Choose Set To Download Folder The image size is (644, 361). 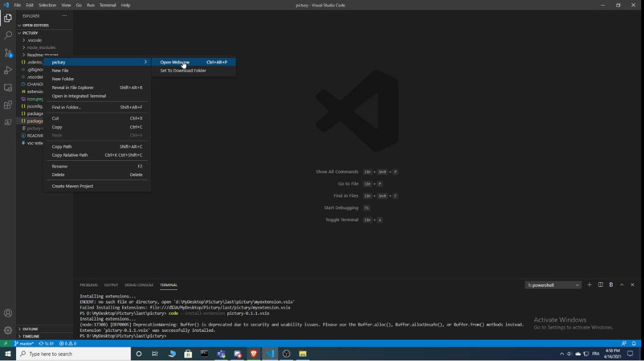click(194, 71)
